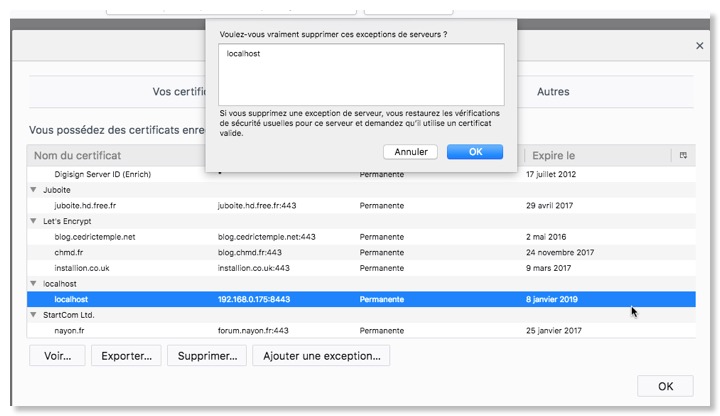
Task: Click server cell forum.nayon.fr:443
Action: (x=253, y=331)
